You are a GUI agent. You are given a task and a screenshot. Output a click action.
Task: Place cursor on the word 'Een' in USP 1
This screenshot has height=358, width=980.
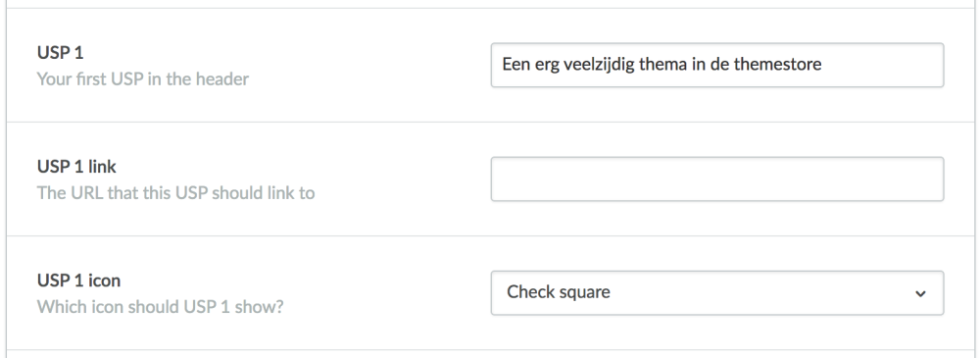click(x=515, y=64)
